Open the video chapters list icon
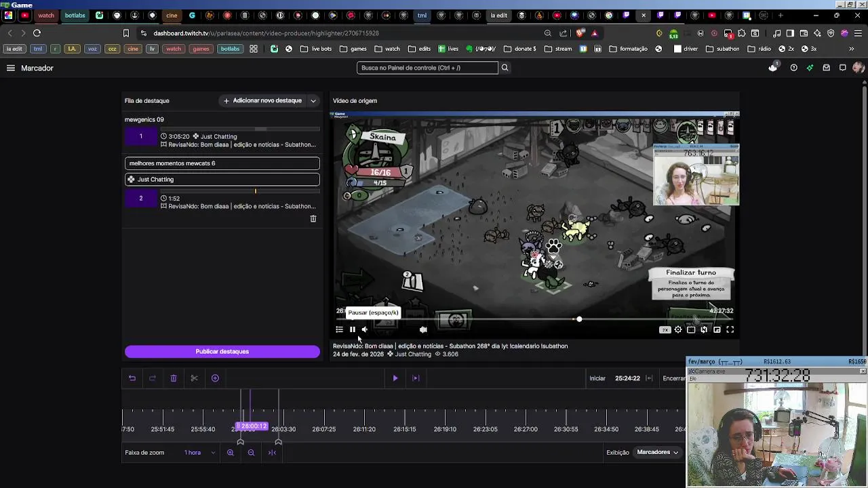868x488 pixels. click(x=340, y=329)
